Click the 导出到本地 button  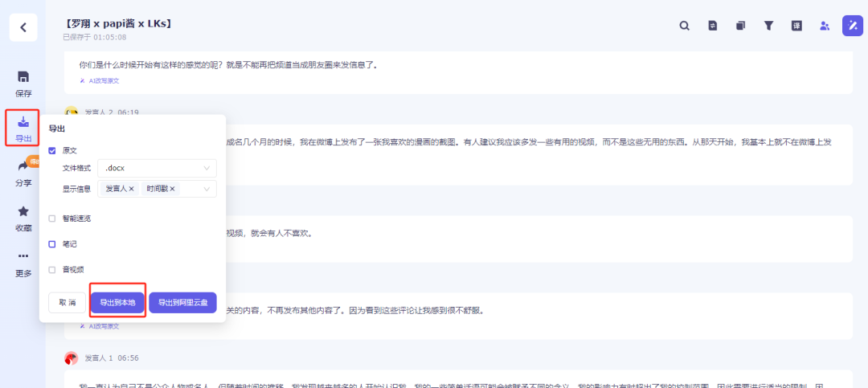pyautogui.click(x=117, y=303)
